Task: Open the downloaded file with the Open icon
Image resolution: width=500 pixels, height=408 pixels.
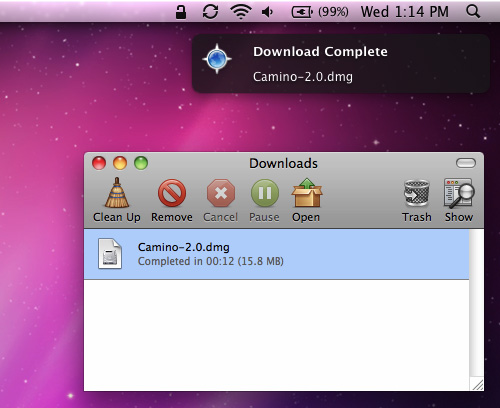Action: pos(307,193)
